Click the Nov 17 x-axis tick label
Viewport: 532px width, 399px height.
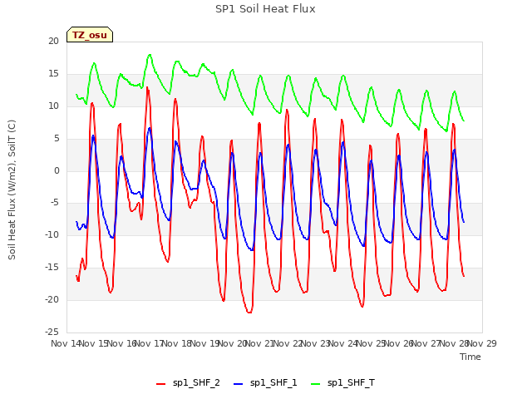point(149,343)
